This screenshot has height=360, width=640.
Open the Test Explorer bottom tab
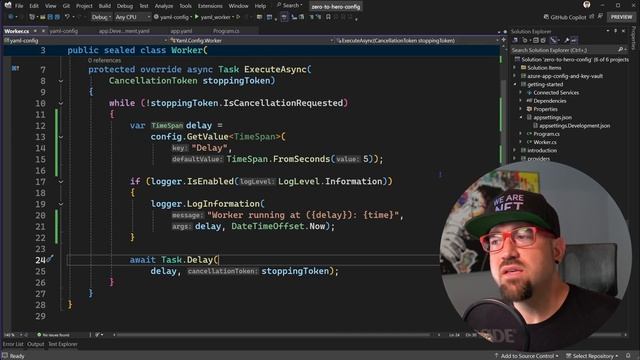[x=62, y=344]
